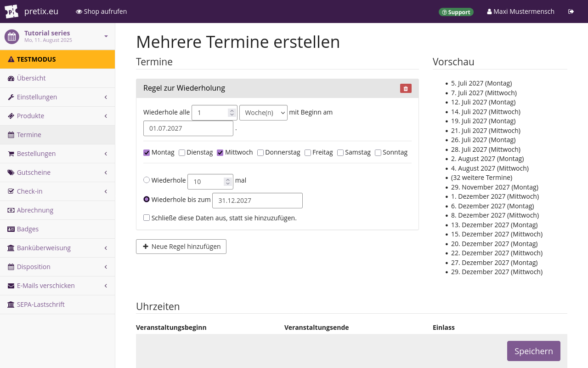
Task: Open the Tutorial series event switcher dropdown
Action: coord(106,36)
